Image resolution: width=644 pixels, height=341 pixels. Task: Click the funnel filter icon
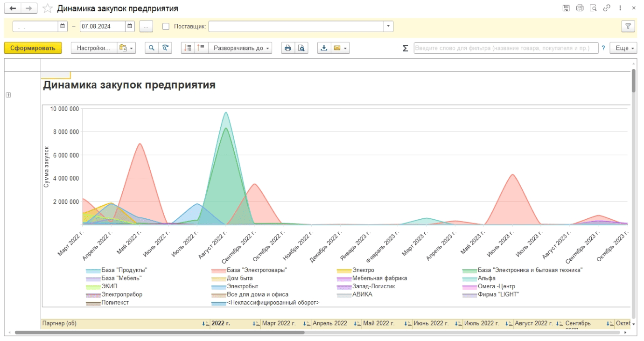click(628, 27)
